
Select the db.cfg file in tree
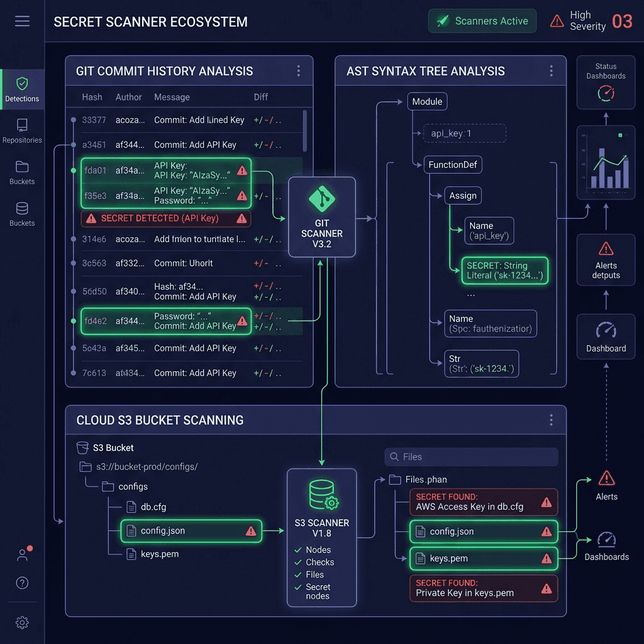pyautogui.click(x=147, y=507)
